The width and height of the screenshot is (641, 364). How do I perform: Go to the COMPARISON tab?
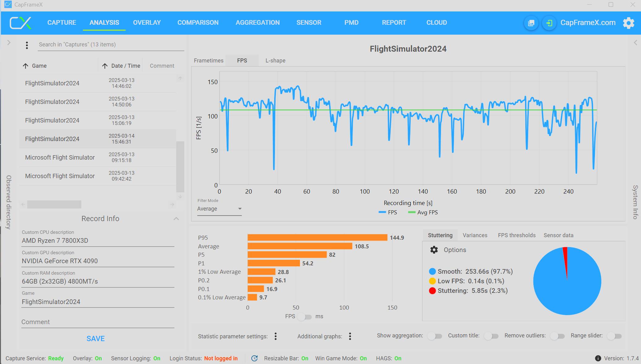198,23
